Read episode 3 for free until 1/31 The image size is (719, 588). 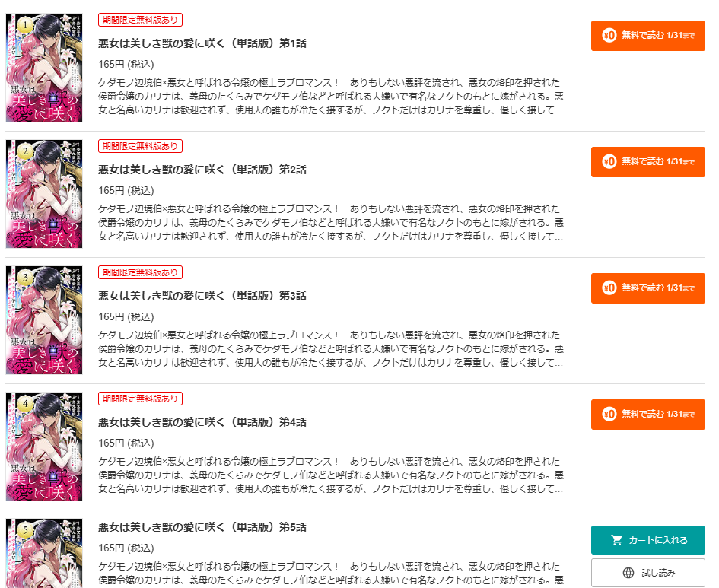coord(648,288)
